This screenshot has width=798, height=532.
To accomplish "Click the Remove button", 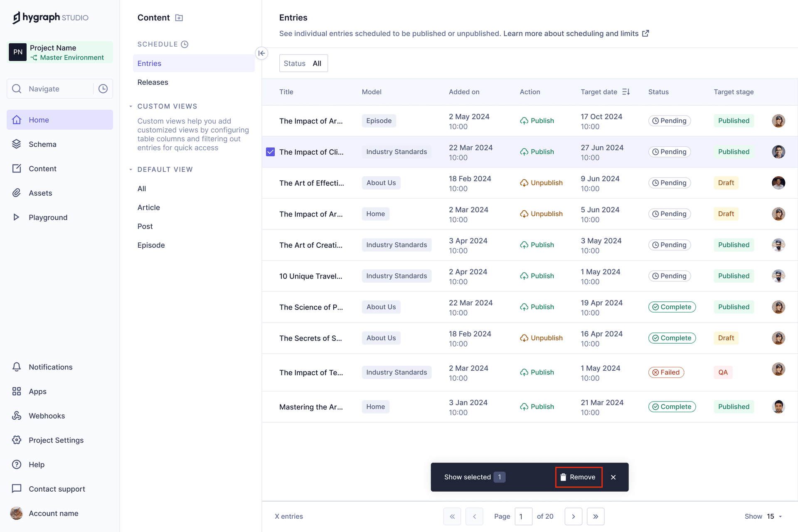I will [x=579, y=477].
